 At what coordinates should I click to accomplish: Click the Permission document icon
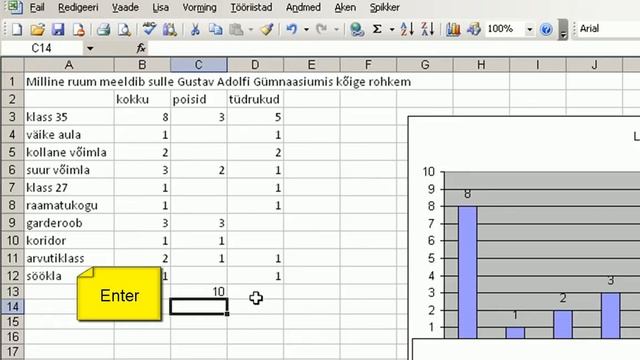[x=78, y=29]
